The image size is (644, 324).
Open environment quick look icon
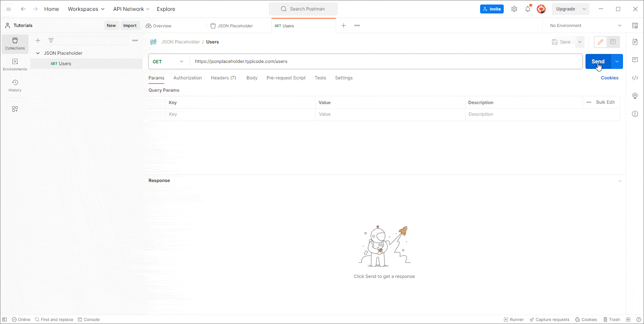click(635, 25)
